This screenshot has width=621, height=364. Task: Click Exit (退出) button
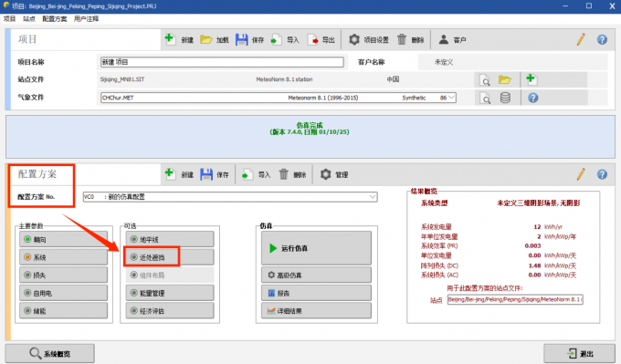[579, 353]
